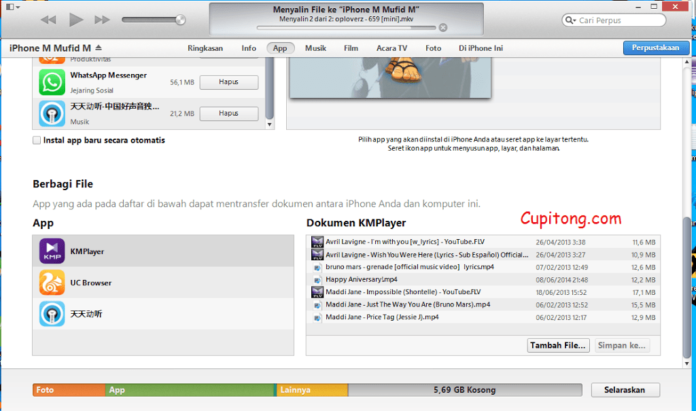The image size is (696, 411).
Task: Click the main page scroll-down arrow
Action: [x=687, y=364]
